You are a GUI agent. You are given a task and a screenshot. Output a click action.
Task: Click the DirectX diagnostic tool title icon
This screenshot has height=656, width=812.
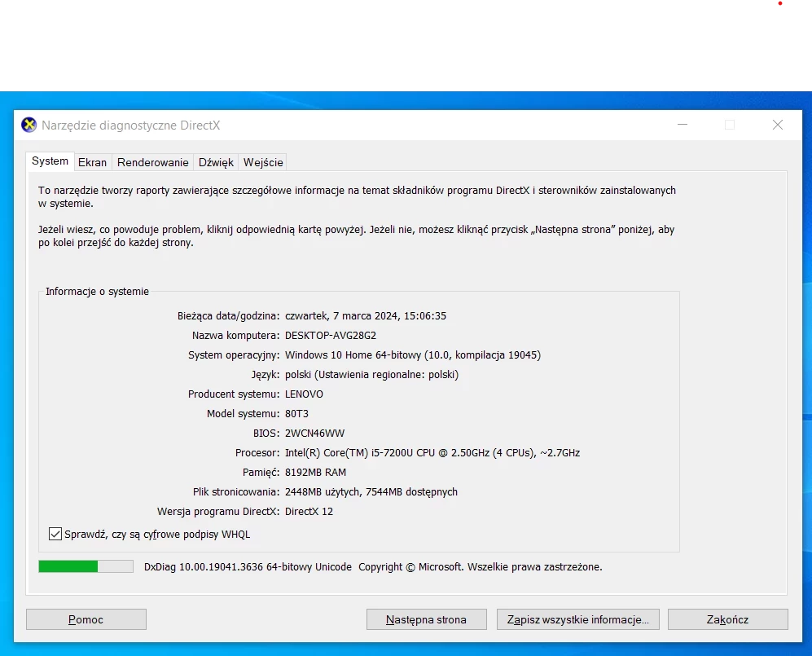[29, 125]
